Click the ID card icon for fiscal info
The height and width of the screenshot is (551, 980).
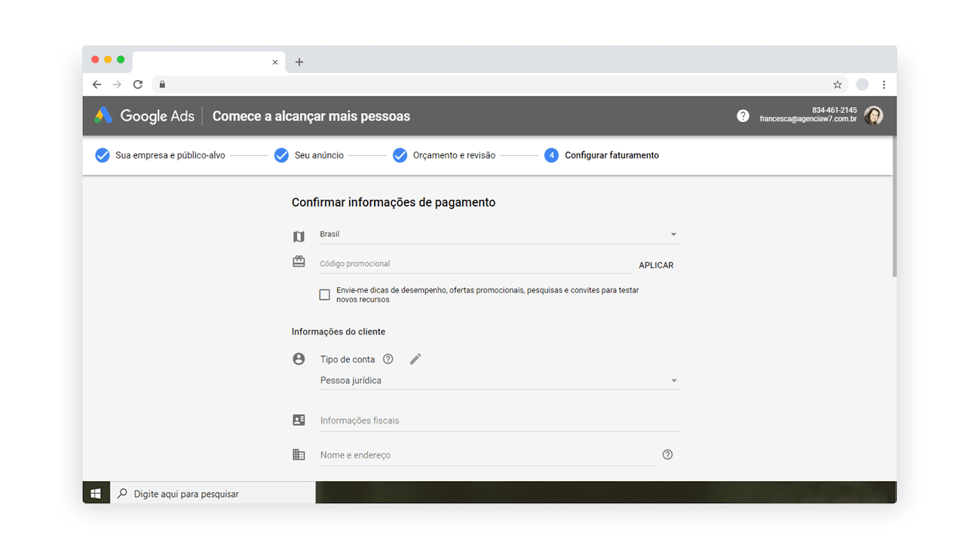299,420
